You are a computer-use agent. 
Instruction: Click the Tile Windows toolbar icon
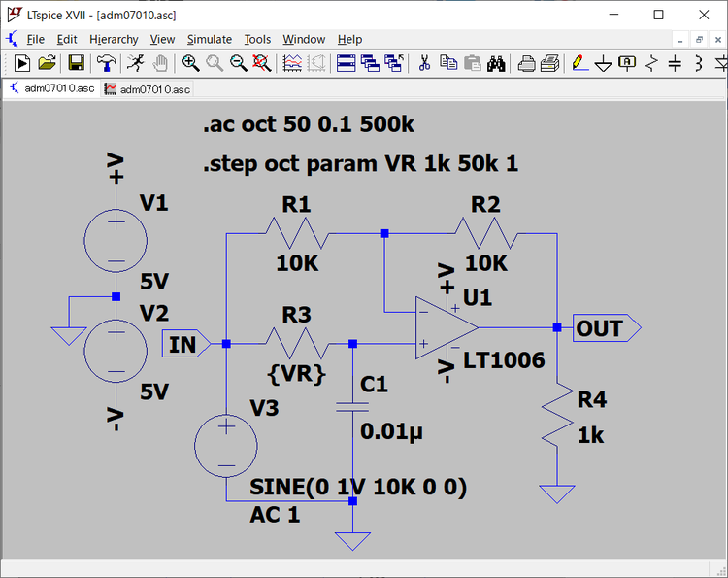point(346,63)
